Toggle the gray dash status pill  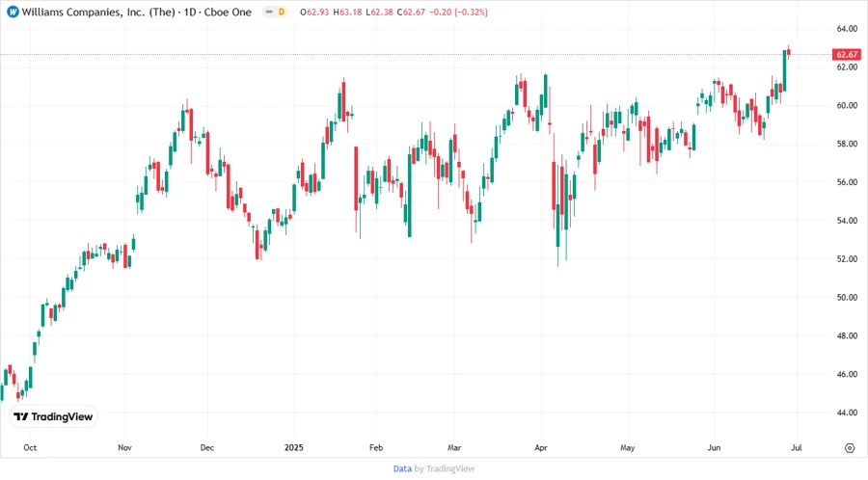(x=269, y=12)
